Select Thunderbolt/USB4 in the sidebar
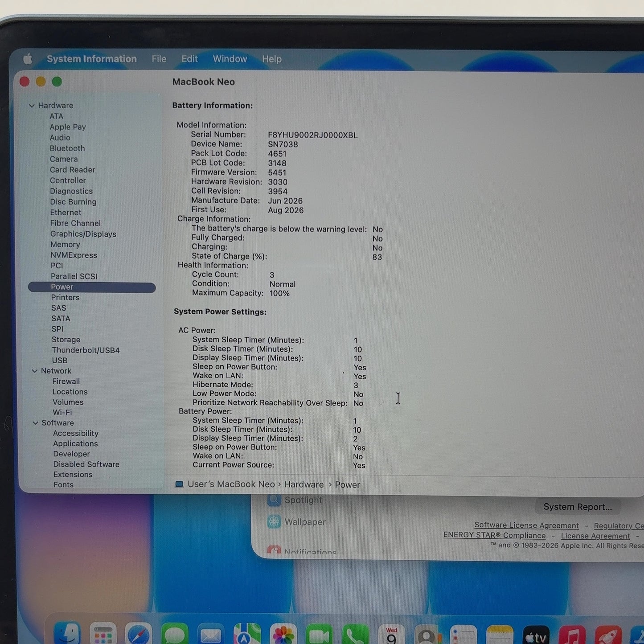This screenshot has height=644, width=644. 86,350
